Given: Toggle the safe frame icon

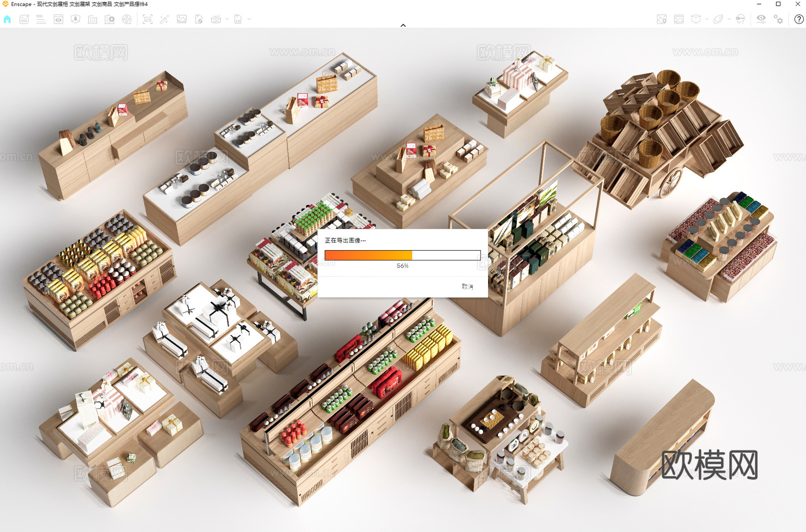Looking at the screenshot, I should tap(679, 19).
